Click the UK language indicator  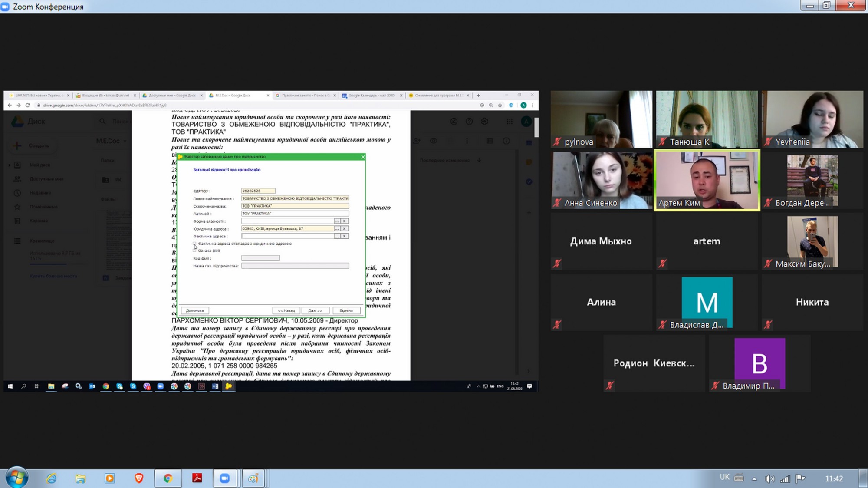(724, 477)
